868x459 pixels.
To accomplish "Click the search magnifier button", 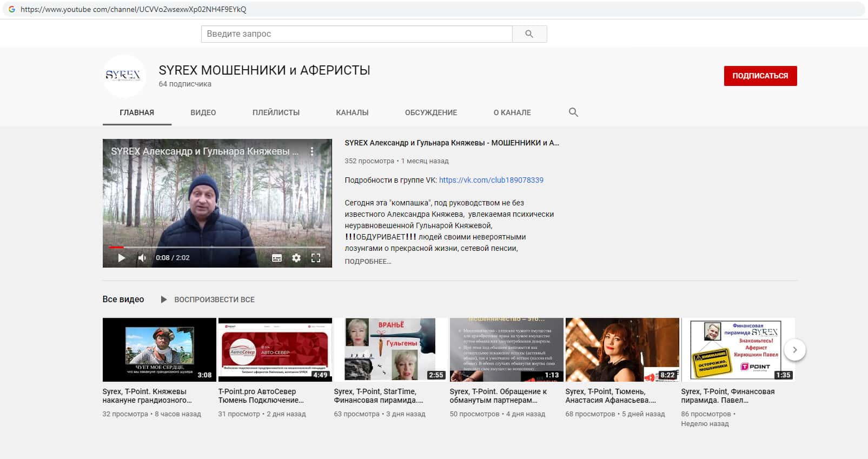I will pyautogui.click(x=529, y=34).
